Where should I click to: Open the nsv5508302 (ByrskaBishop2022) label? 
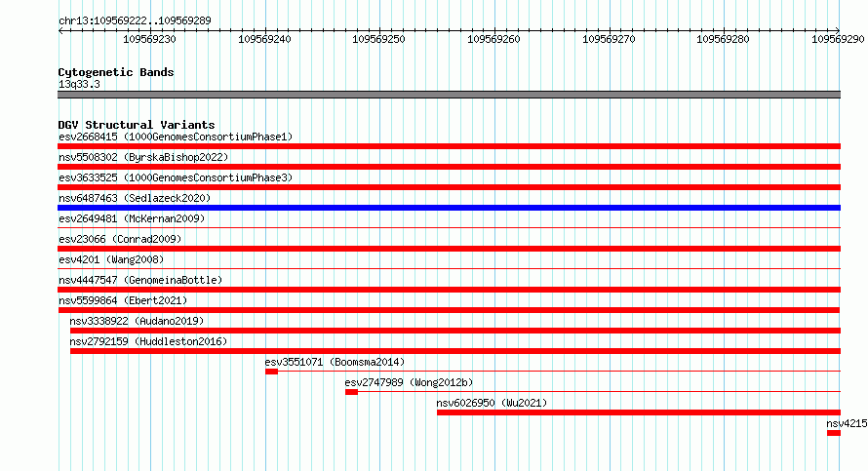click(x=143, y=157)
